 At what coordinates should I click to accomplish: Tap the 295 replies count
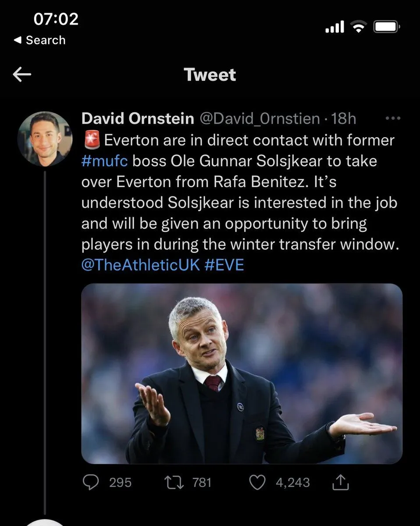click(x=120, y=483)
